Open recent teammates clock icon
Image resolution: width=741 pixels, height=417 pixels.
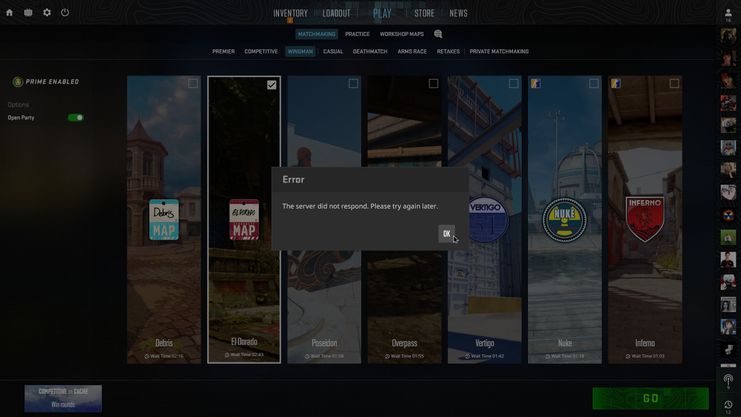(x=728, y=405)
